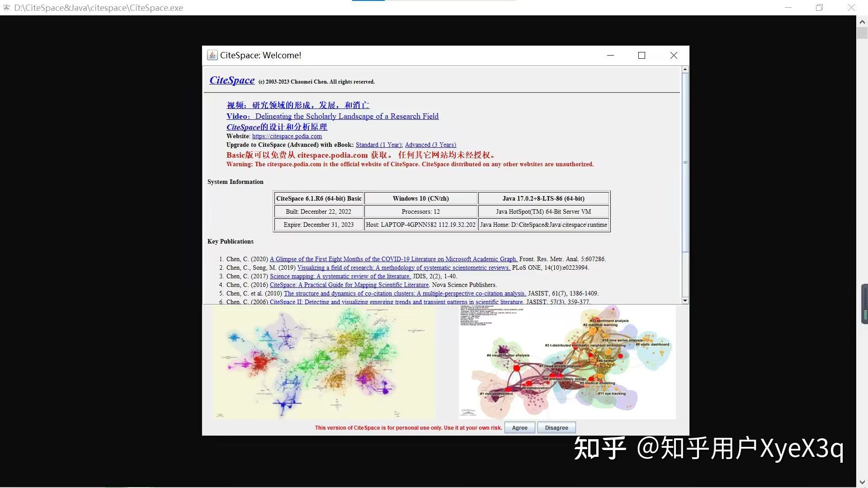Viewport: 868px width, 488px height.
Task: Click the Agree button
Action: point(519,427)
